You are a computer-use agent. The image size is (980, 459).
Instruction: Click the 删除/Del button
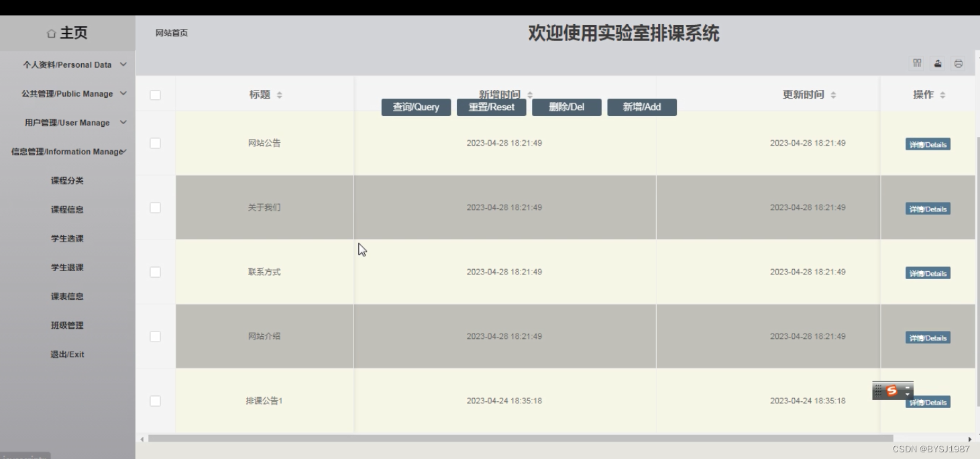pyautogui.click(x=567, y=107)
